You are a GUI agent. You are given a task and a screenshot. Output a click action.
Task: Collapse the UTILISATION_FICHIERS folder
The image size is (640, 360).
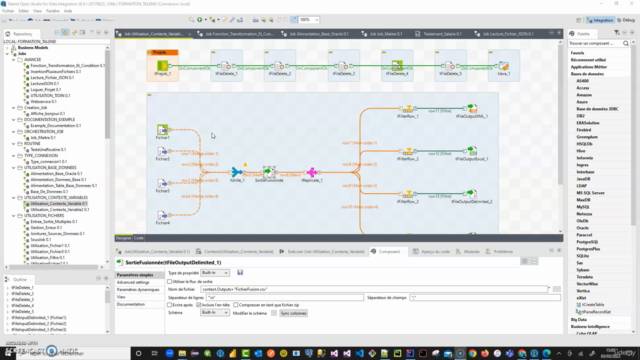tap(13, 216)
